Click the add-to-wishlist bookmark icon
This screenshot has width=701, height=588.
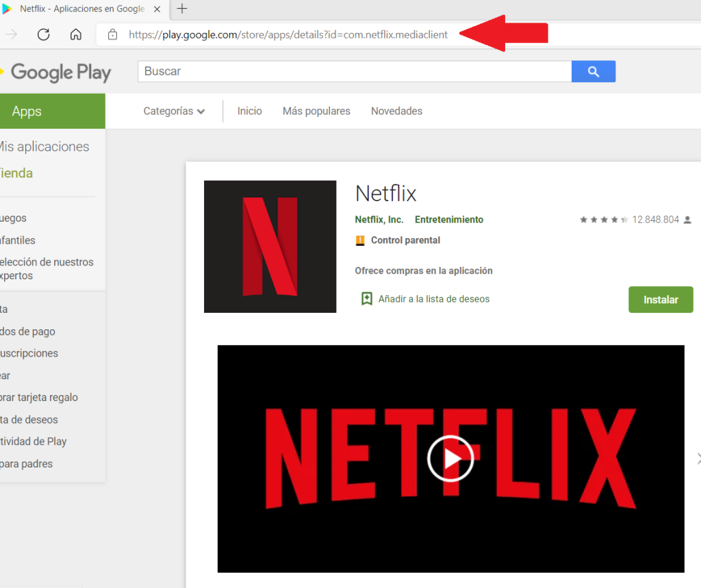pos(366,299)
